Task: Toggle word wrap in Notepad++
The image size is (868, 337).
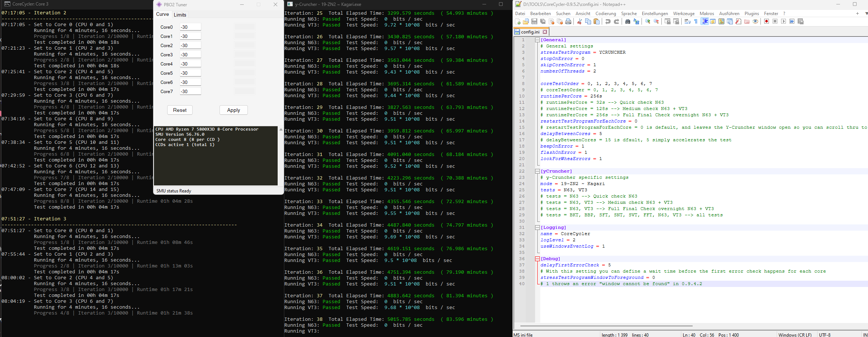Action: (x=687, y=21)
